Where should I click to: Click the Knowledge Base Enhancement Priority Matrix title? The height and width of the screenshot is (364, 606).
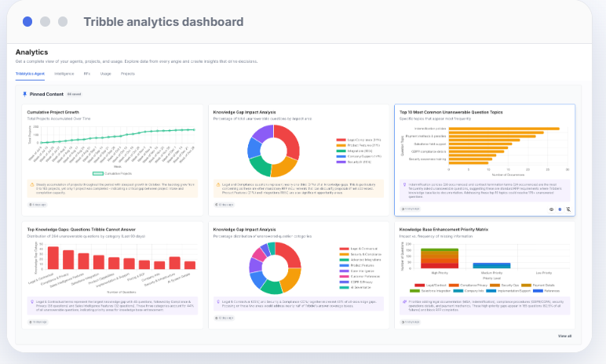click(444, 229)
